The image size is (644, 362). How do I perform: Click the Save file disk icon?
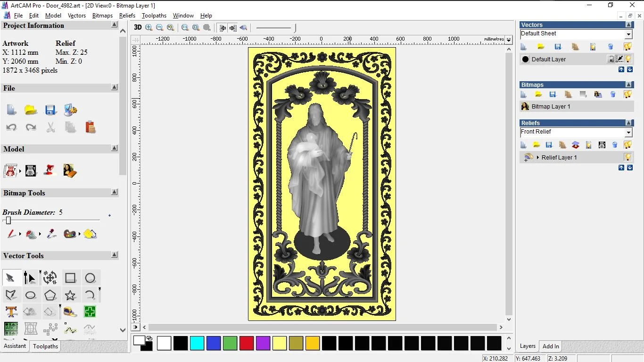50,110
